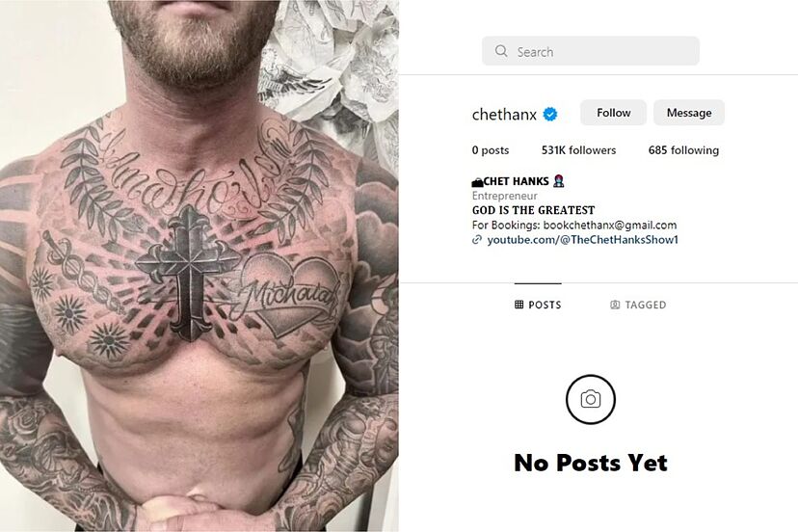Click the black emoji before CHET HANKS
Screen dimensions: 798x532
click(x=477, y=182)
